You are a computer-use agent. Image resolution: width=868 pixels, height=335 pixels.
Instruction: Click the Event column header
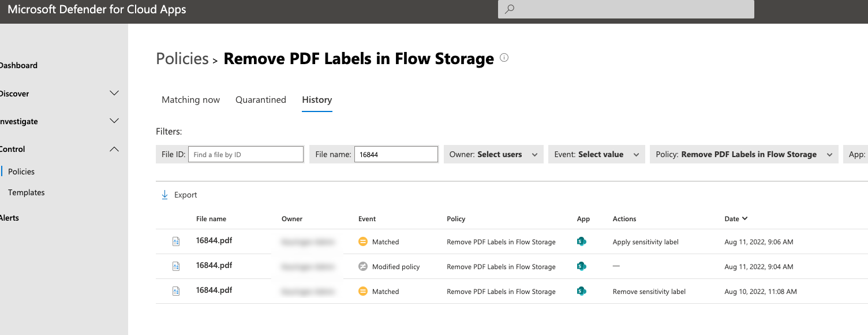point(367,219)
